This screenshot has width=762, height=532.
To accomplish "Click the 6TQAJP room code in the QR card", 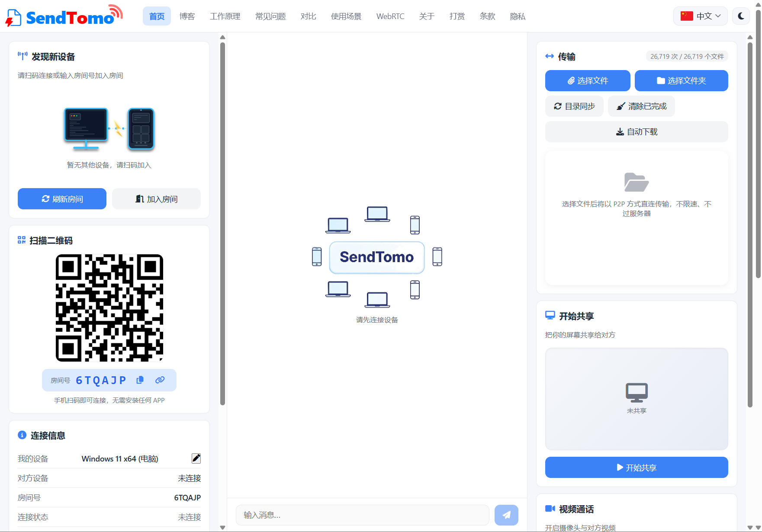I will coord(101,380).
